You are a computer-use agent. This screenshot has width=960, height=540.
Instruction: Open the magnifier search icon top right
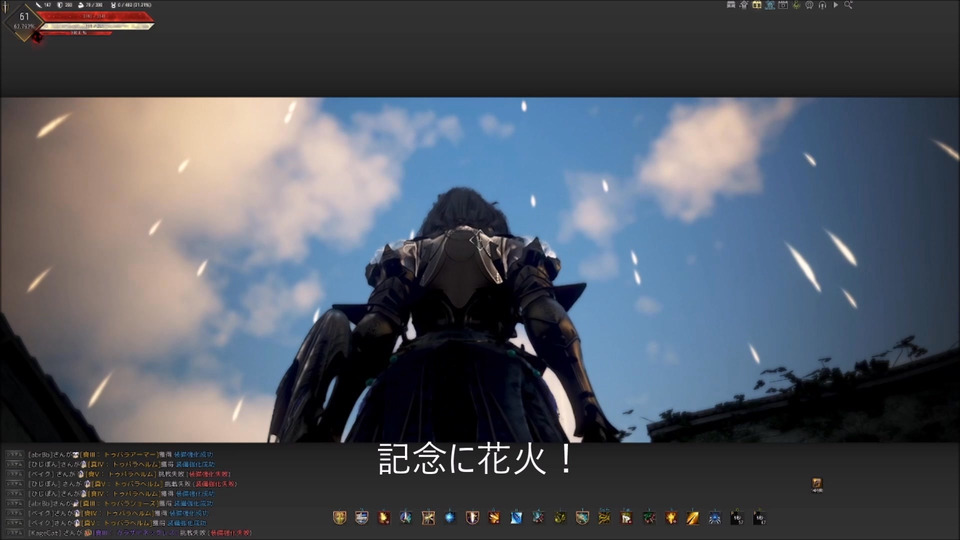[x=849, y=5]
